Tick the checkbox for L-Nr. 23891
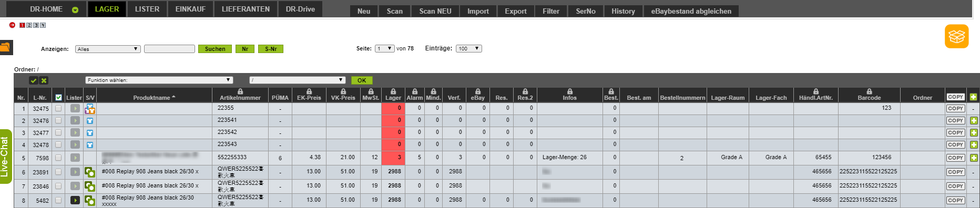 coord(58,172)
